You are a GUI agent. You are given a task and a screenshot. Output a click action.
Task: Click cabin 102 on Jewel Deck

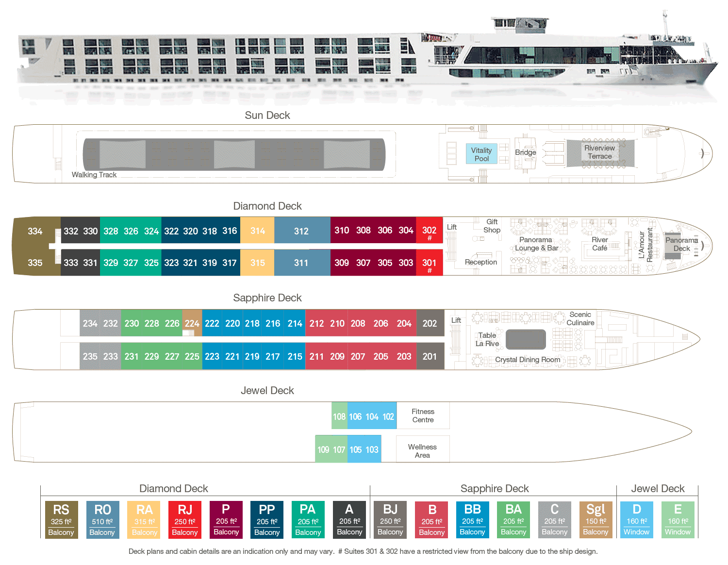click(388, 416)
